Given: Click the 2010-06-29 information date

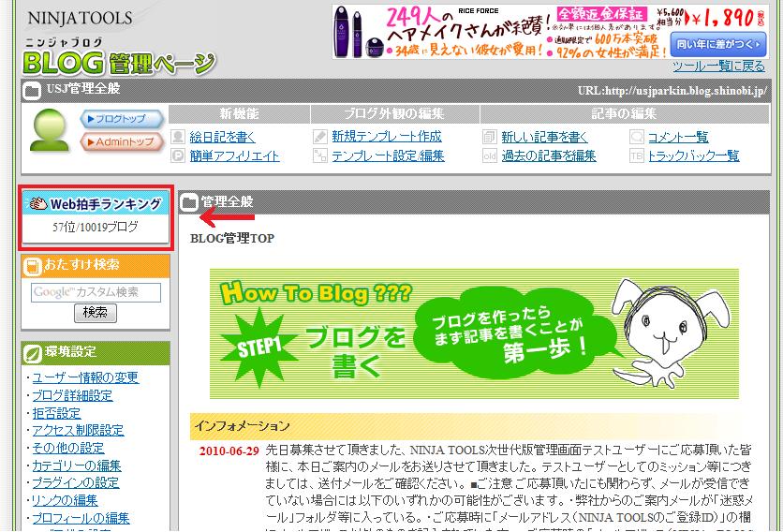Looking at the screenshot, I should 229,451.
